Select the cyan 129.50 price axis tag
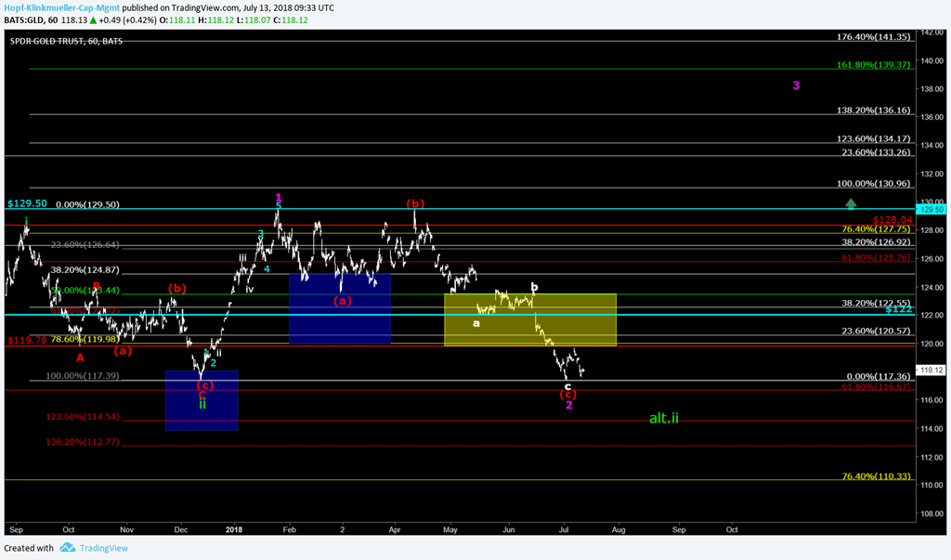Viewport: 951px width, 560px height. (x=931, y=209)
